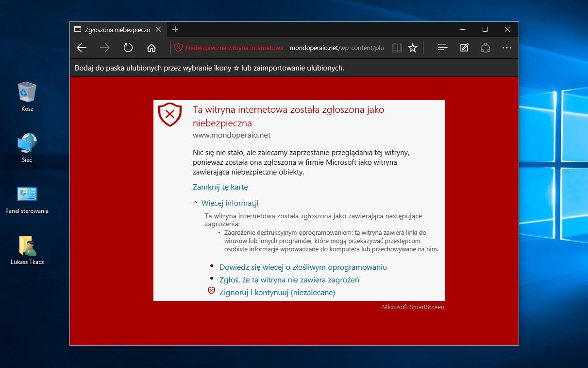
Task: Open Dowiedz się więcej o złośliwym oprogramowaniu
Action: [303, 267]
